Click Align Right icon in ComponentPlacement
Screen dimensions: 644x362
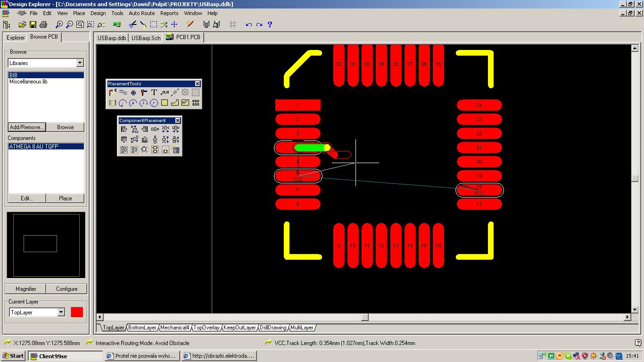pos(144,129)
